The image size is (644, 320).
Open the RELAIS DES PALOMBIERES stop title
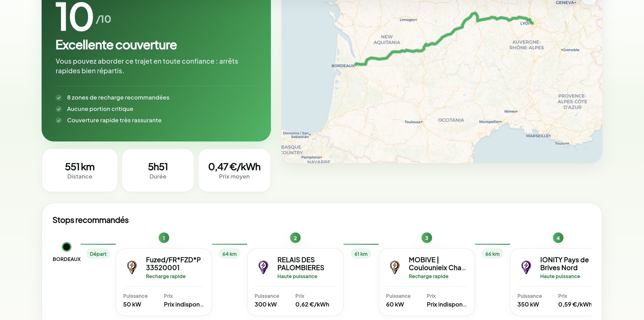(301, 264)
